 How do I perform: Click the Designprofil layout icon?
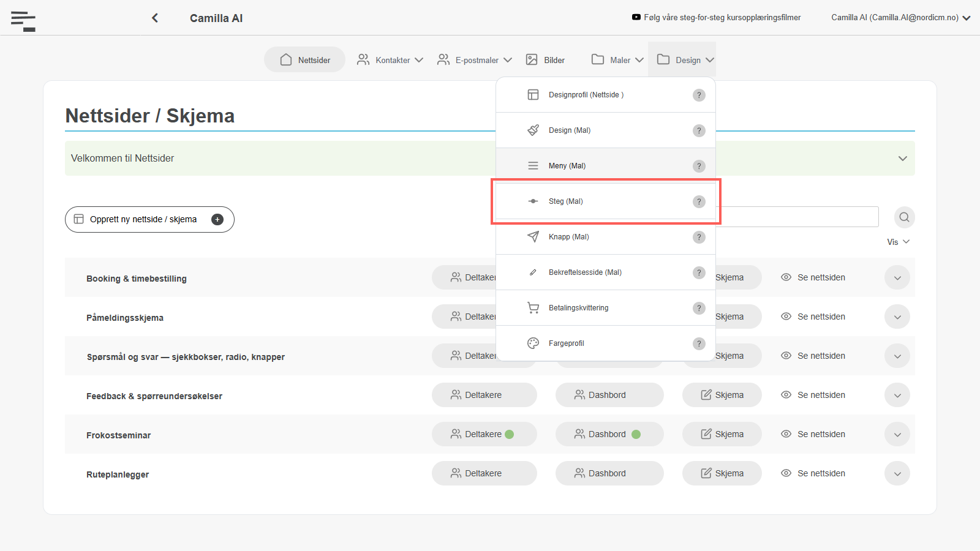533,95
